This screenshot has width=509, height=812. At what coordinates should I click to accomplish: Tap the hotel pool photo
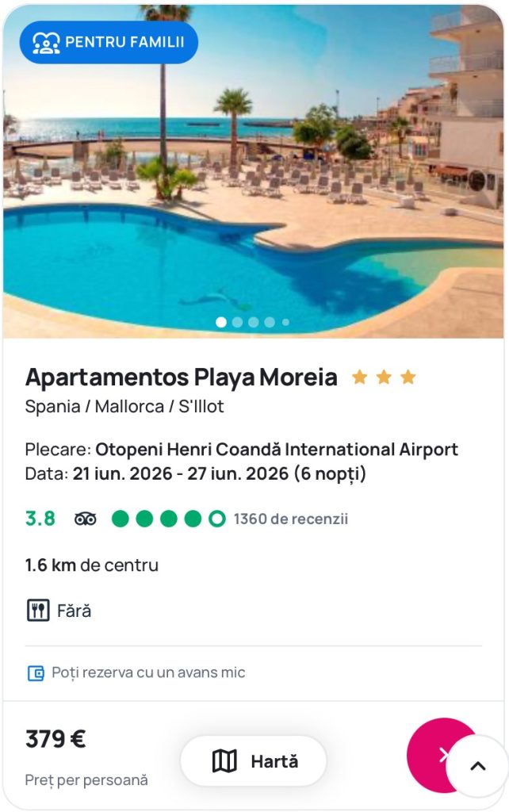[254, 198]
